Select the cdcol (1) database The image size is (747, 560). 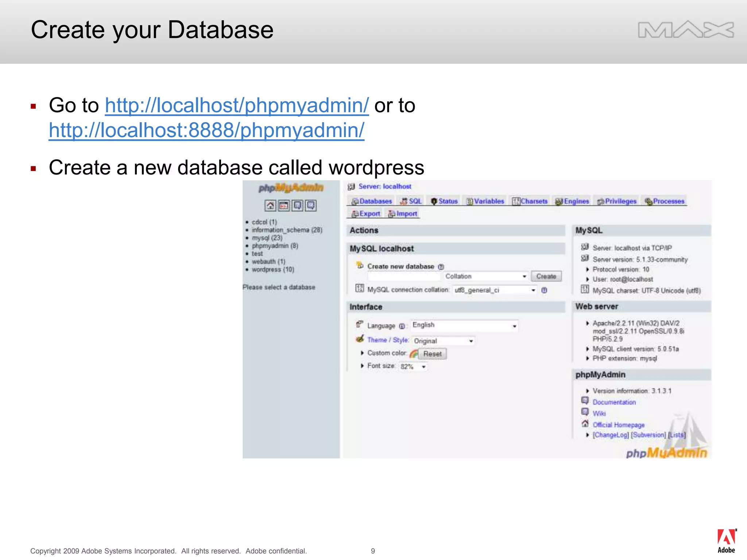[264, 222]
